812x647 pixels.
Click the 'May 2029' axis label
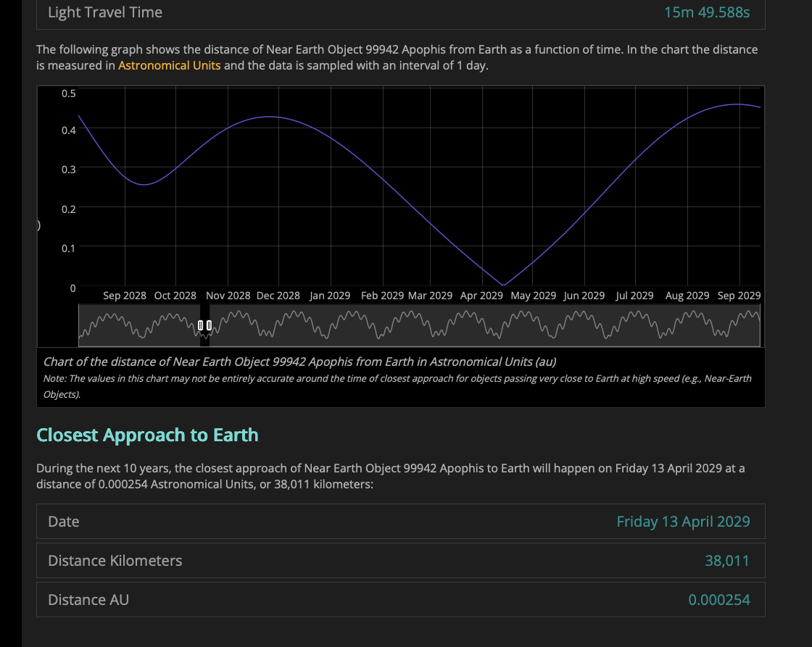(x=534, y=296)
